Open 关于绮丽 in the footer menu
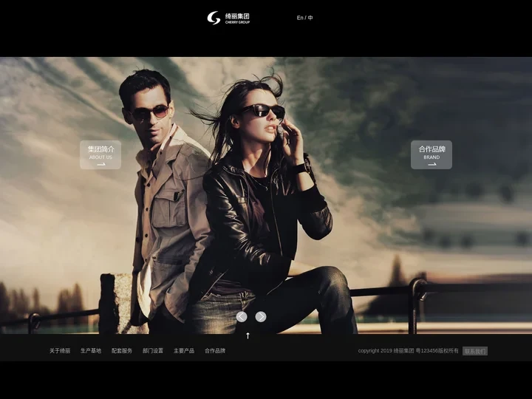The height and width of the screenshot is (399, 532). click(x=60, y=351)
